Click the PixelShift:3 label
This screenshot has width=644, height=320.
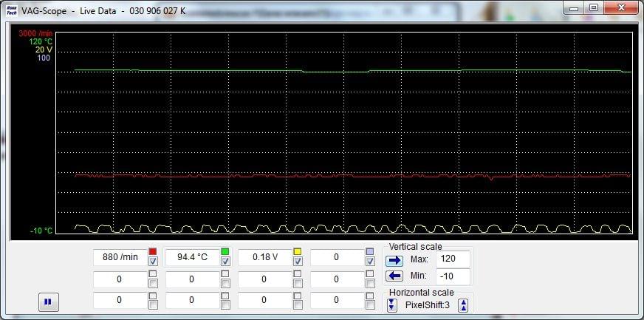[x=428, y=305]
